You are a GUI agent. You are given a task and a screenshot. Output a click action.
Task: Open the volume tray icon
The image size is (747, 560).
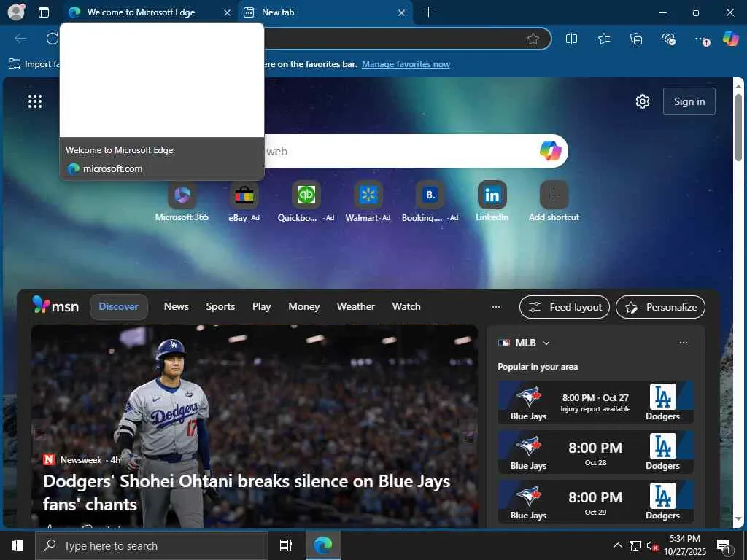point(652,546)
